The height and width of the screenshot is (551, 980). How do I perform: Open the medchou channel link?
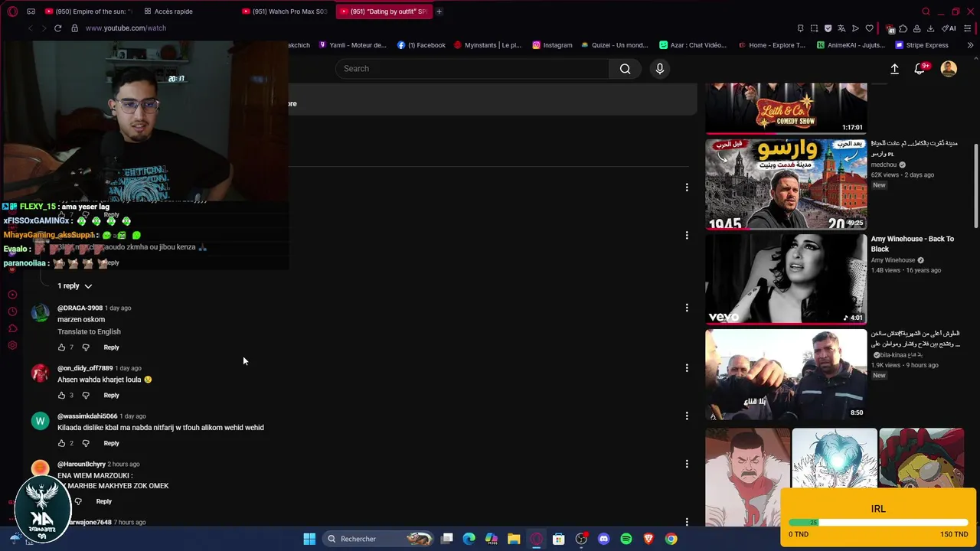pyautogui.click(x=884, y=165)
